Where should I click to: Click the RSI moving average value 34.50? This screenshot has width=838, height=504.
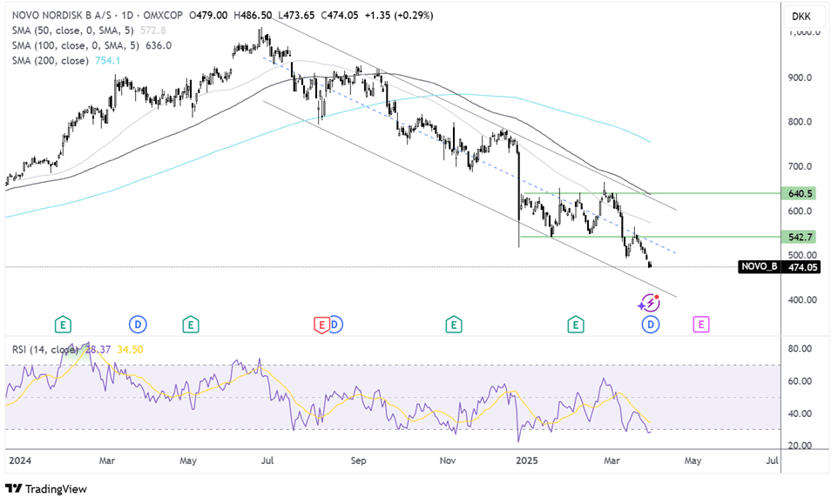pyautogui.click(x=130, y=349)
